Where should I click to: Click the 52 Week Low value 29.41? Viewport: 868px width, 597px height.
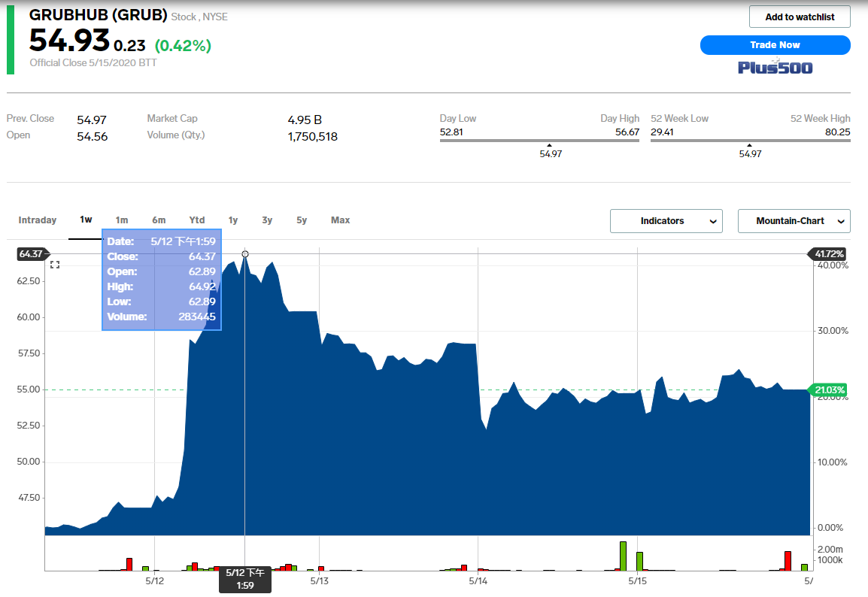[x=662, y=132]
